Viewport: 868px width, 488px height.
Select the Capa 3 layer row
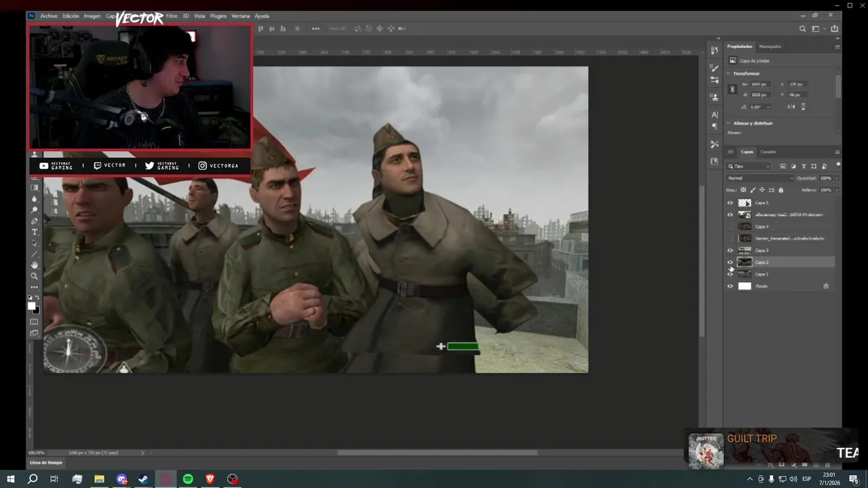point(780,250)
